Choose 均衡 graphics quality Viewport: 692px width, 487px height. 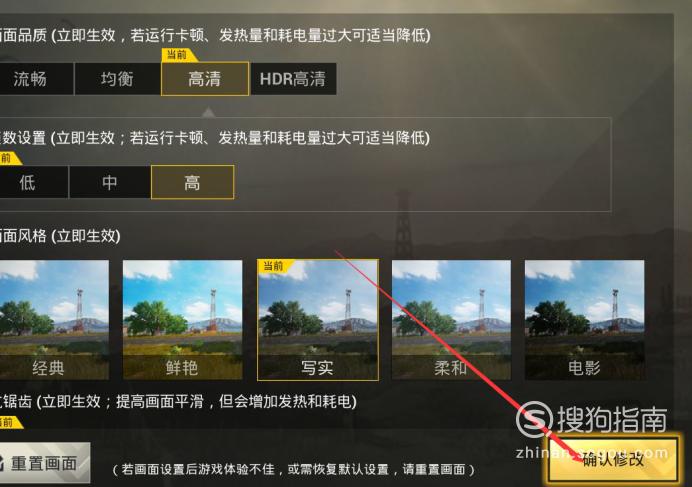(117, 79)
